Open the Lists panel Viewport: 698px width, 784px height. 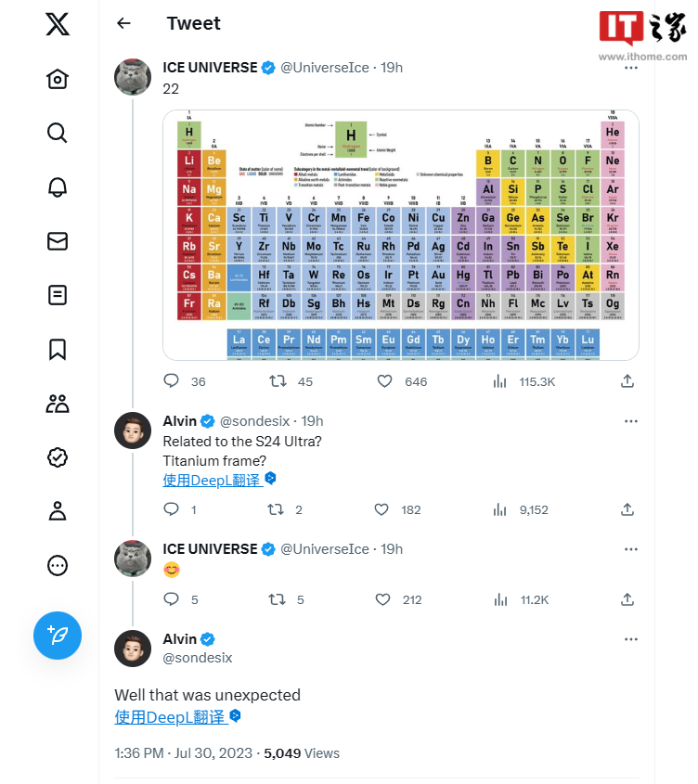[x=57, y=295]
